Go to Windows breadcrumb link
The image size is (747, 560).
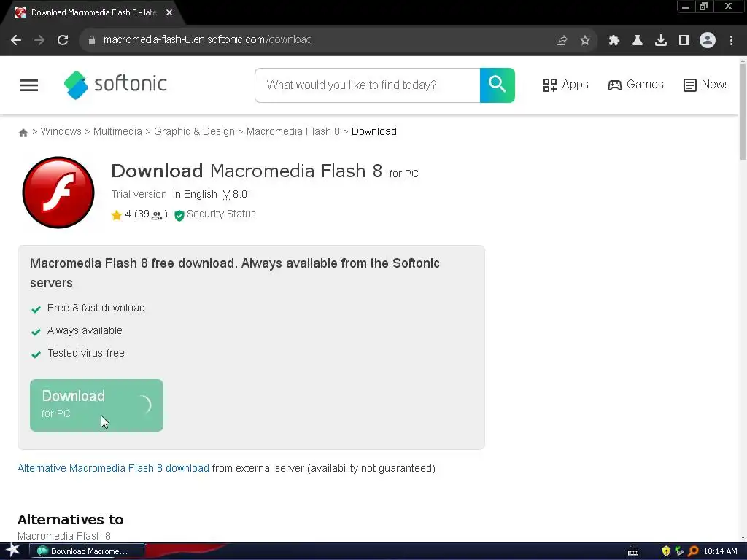[x=61, y=131]
